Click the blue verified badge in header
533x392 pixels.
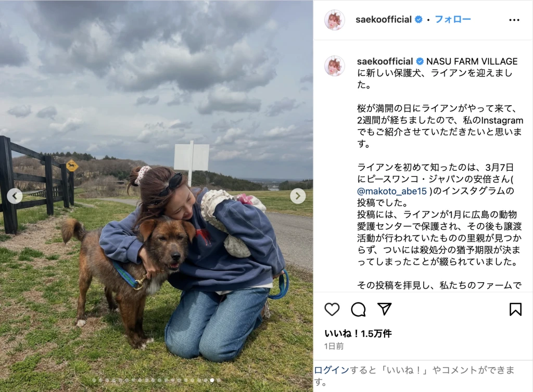point(419,20)
